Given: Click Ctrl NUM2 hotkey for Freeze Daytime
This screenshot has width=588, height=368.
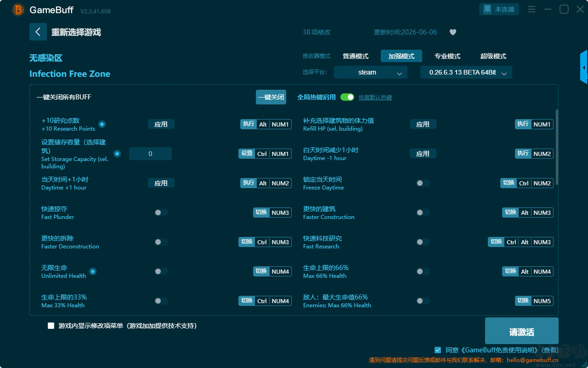Looking at the screenshot, I should coord(527,183).
